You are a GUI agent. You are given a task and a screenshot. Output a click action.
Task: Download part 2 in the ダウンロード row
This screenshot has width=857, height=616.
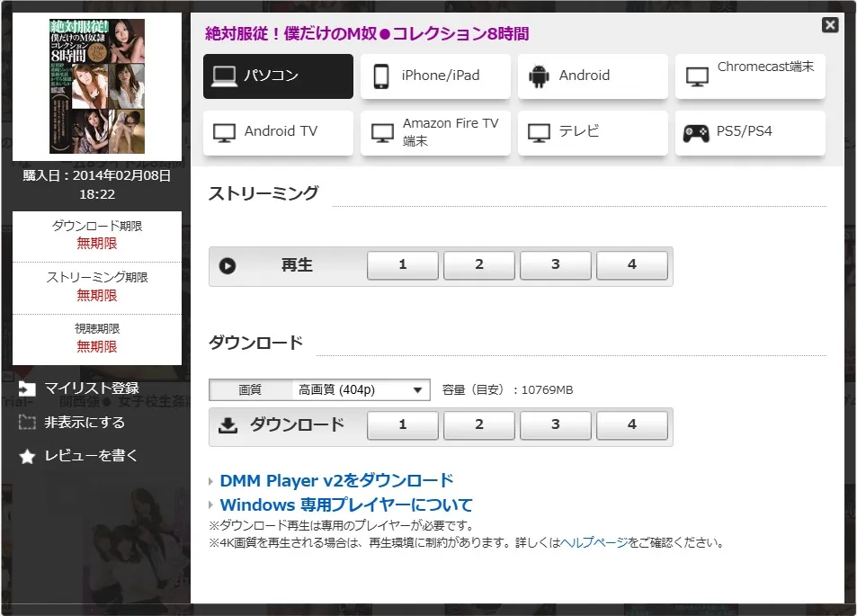pos(479,425)
